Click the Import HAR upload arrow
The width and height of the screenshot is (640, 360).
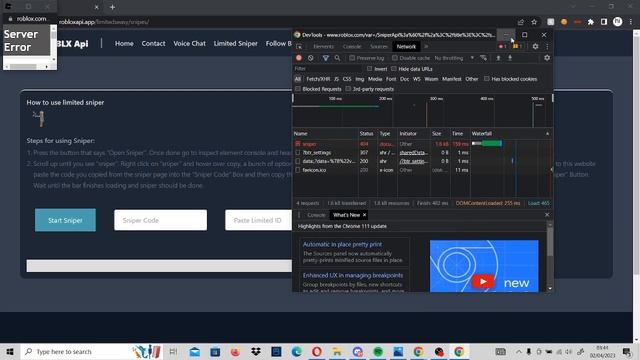point(498,58)
